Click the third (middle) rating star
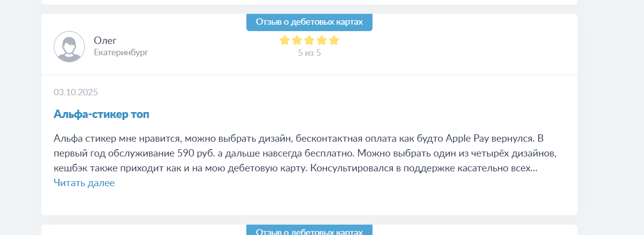The width and height of the screenshot is (644, 235). (x=309, y=40)
